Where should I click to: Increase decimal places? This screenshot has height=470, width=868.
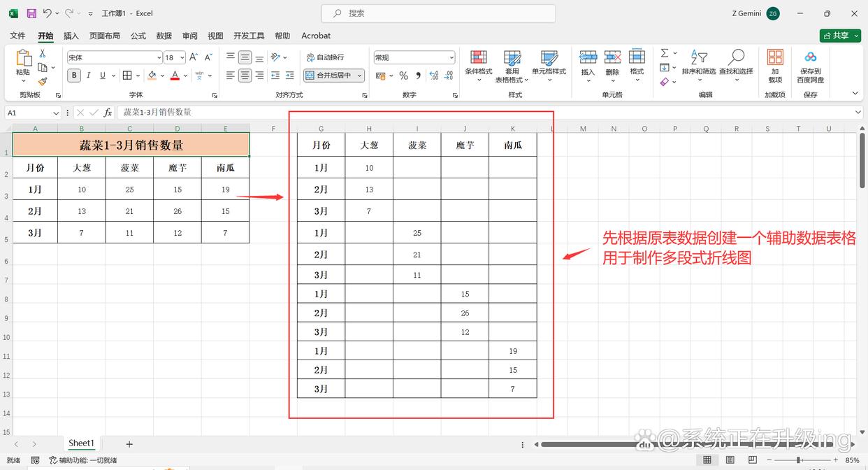[x=433, y=76]
